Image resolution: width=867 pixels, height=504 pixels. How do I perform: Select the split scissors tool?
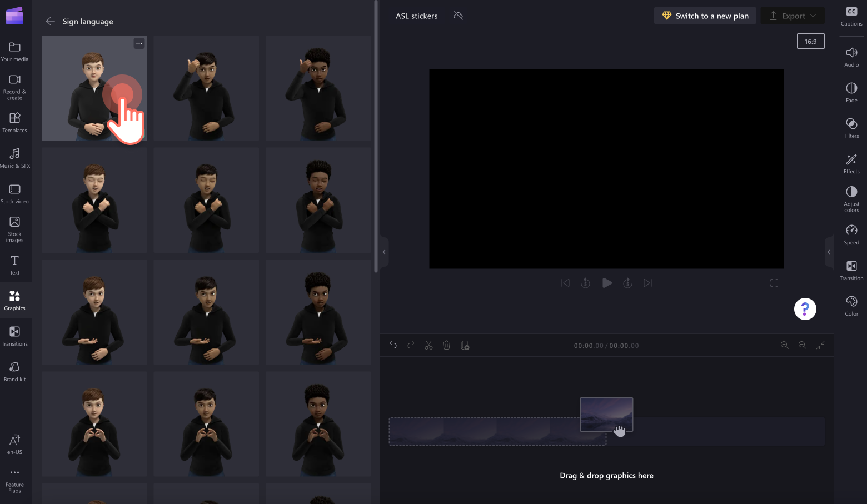(428, 345)
